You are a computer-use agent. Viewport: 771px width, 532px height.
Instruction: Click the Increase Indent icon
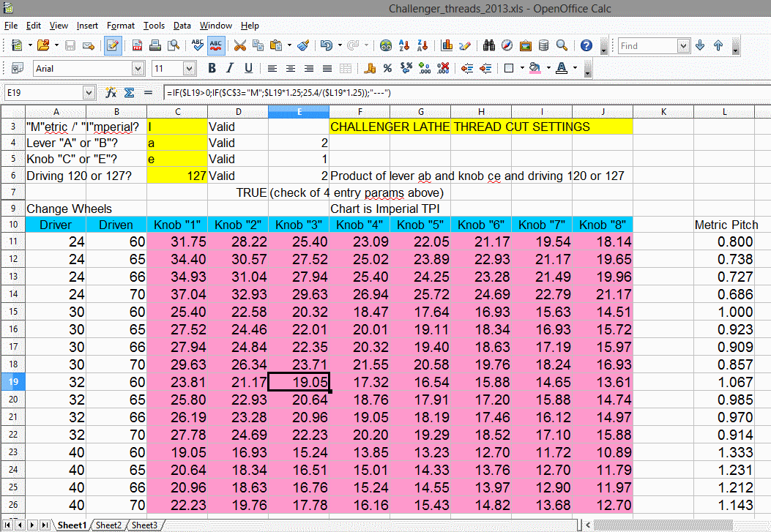[x=485, y=68]
